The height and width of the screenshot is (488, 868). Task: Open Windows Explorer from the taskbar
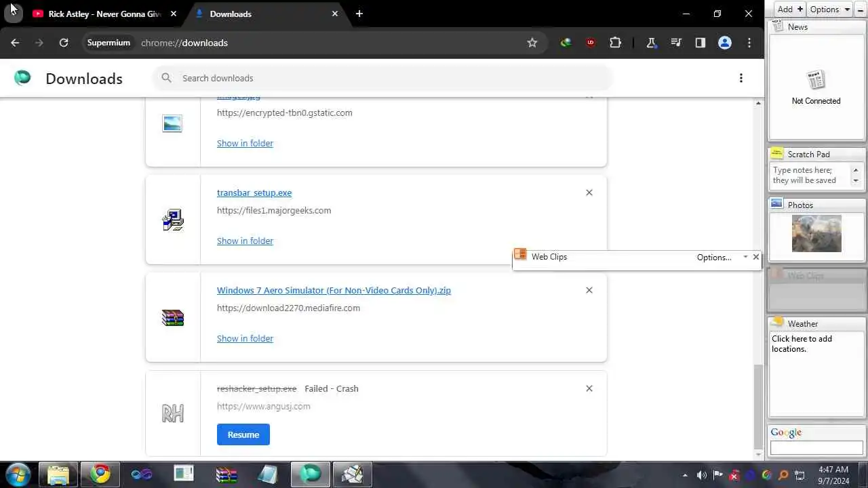[x=58, y=474]
